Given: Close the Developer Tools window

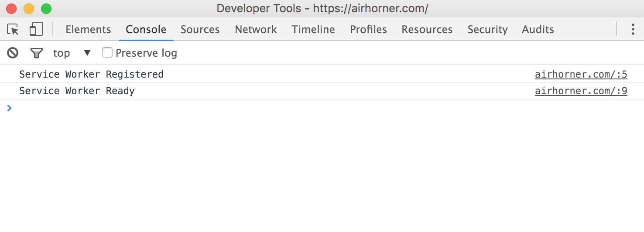Looking at the screenshot, I should pos(11,8).
